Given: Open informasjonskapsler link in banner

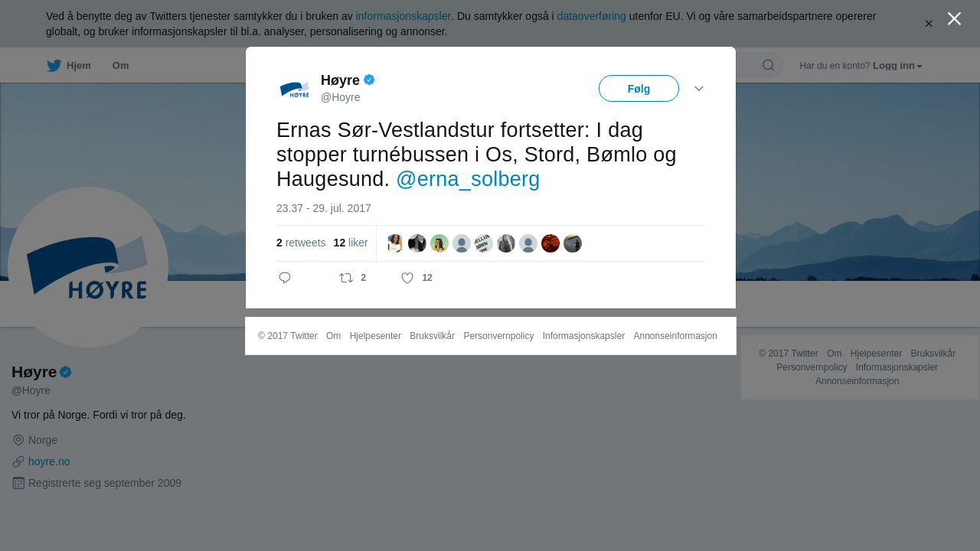Looking at the screenshot, I should tap(403, 16).
